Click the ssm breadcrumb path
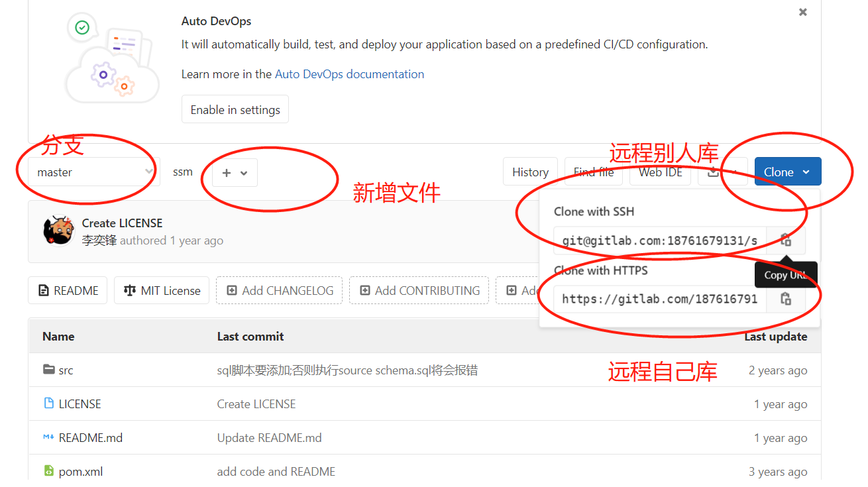 (x=183, y=172)
